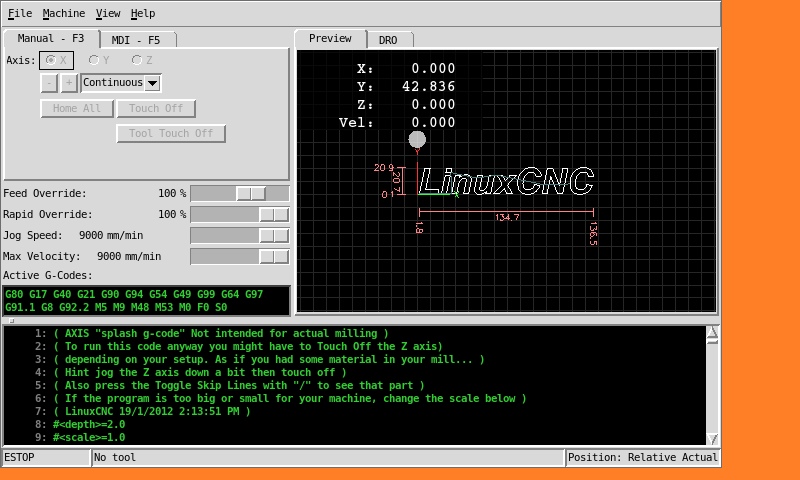Image resolution: width=800 pixels, height=480 pixels.
Task: Click the Tool Touch Off button
Action: (171, 133)
